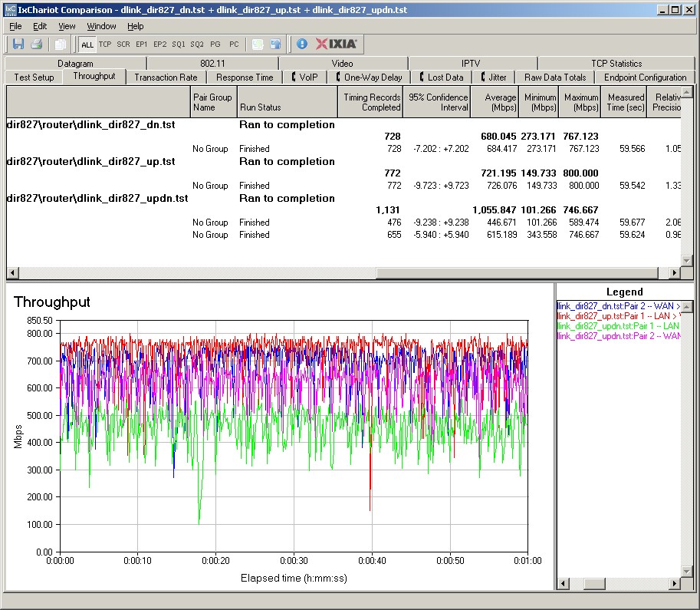The height and width of the screenshot is (610, 700).
Task: Select the SCR toolbar filter
Action: (x=123, y=45)
